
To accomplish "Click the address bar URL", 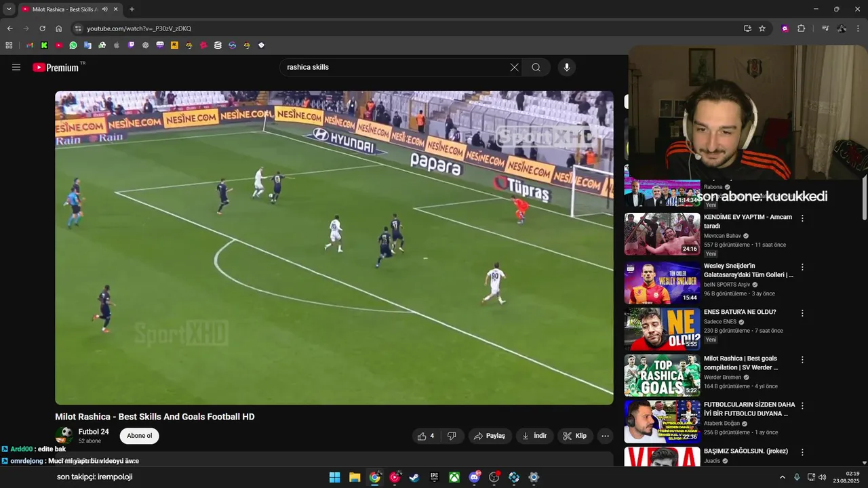I will click(139, 28).
